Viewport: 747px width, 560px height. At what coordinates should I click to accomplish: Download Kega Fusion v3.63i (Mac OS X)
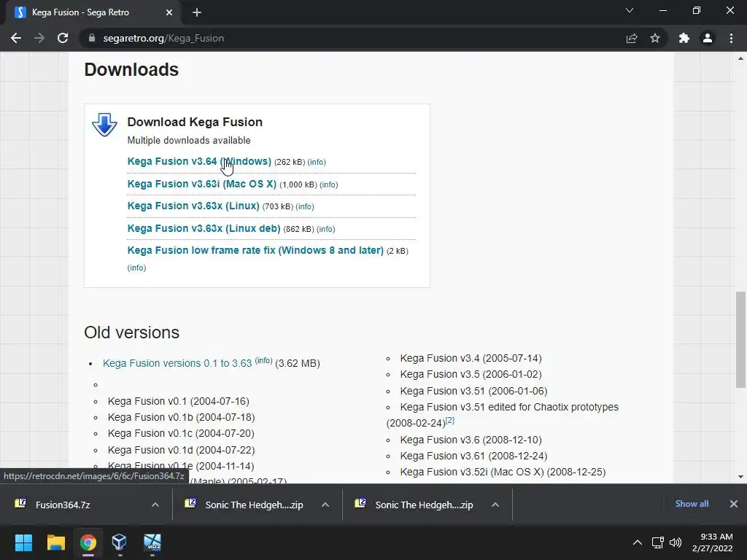(x=201, y=184)
